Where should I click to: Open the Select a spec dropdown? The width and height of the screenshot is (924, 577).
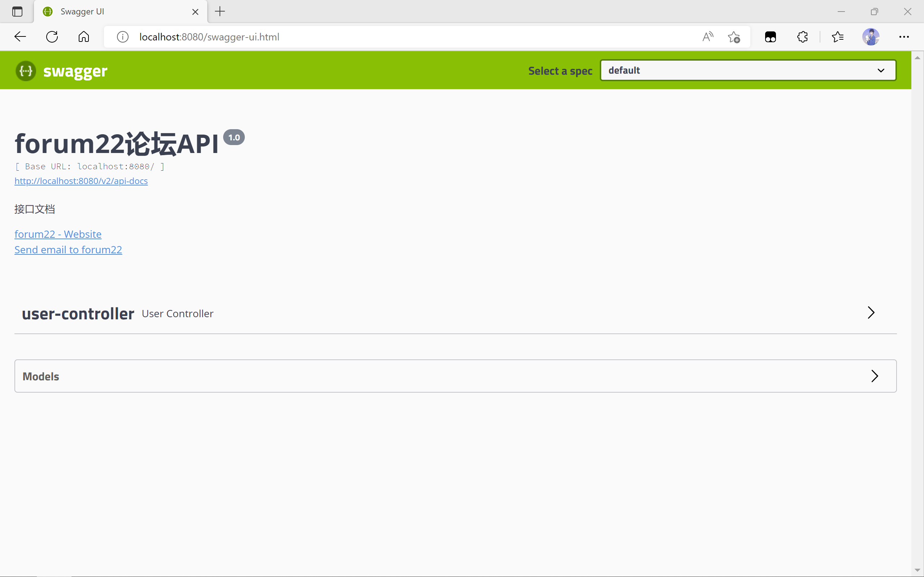click(x=747, y=71)
